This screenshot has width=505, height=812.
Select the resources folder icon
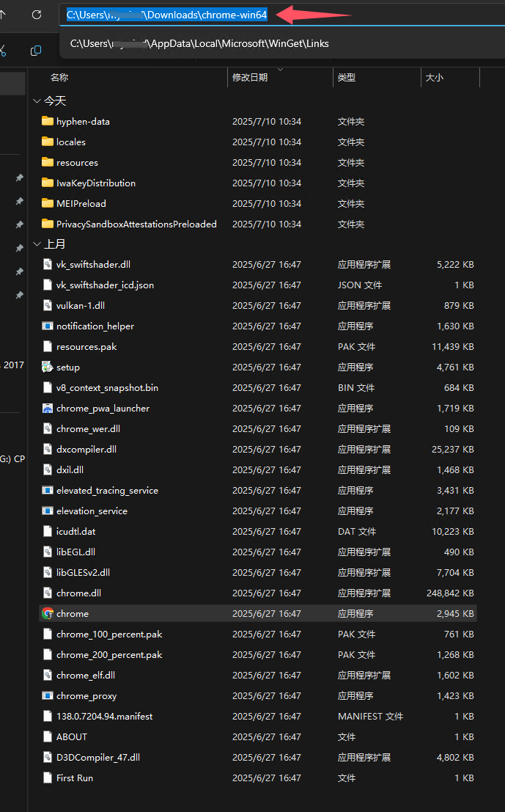pos(48,162)
